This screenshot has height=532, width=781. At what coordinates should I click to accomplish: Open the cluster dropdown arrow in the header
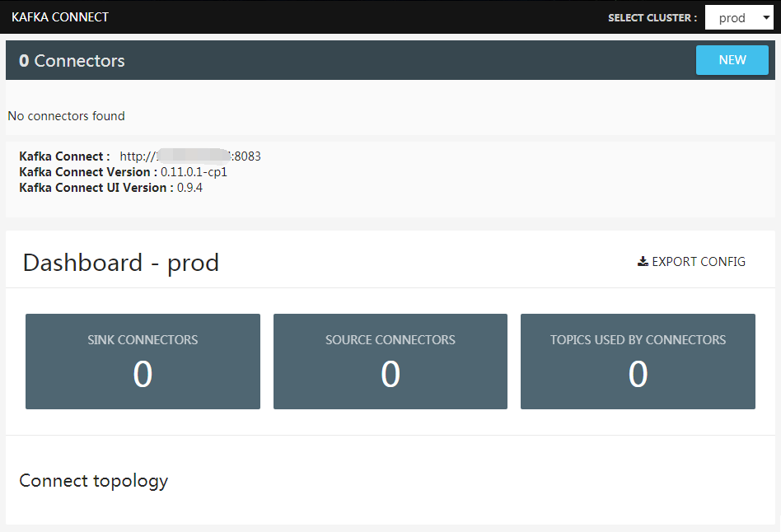click(767, 16)
